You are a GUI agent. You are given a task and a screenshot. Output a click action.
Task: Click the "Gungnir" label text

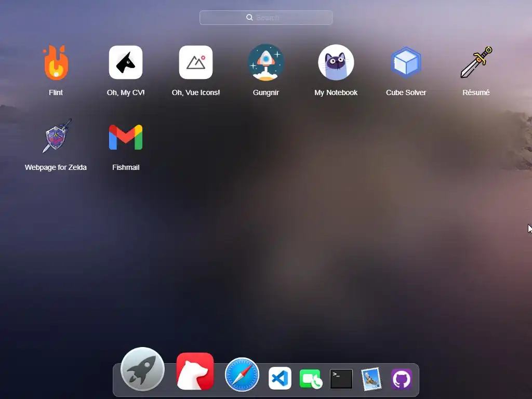tap(266, 92)
